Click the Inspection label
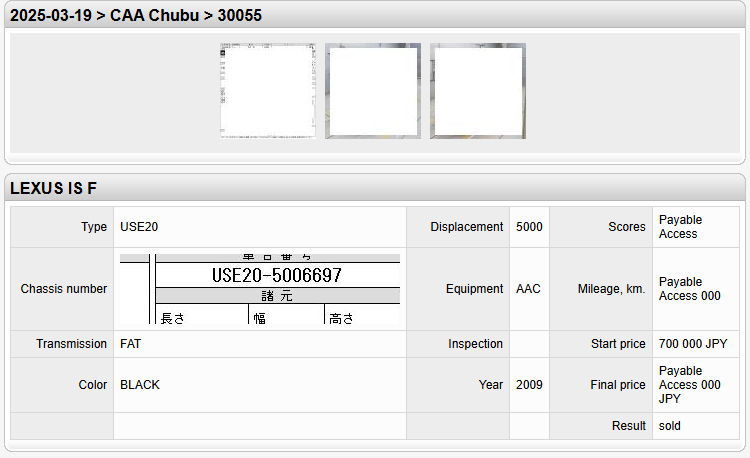This screenshot has width=750, height=458. (x=475, y=344)
